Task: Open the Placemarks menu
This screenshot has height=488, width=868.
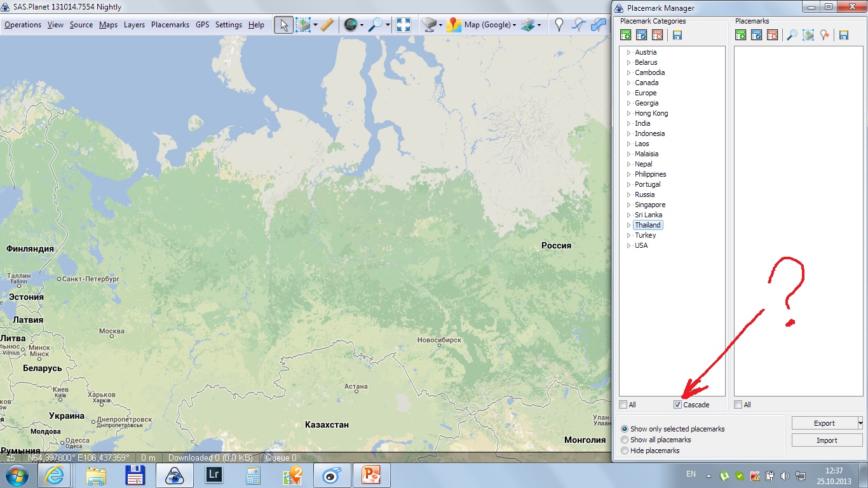Action: (170, 25)
